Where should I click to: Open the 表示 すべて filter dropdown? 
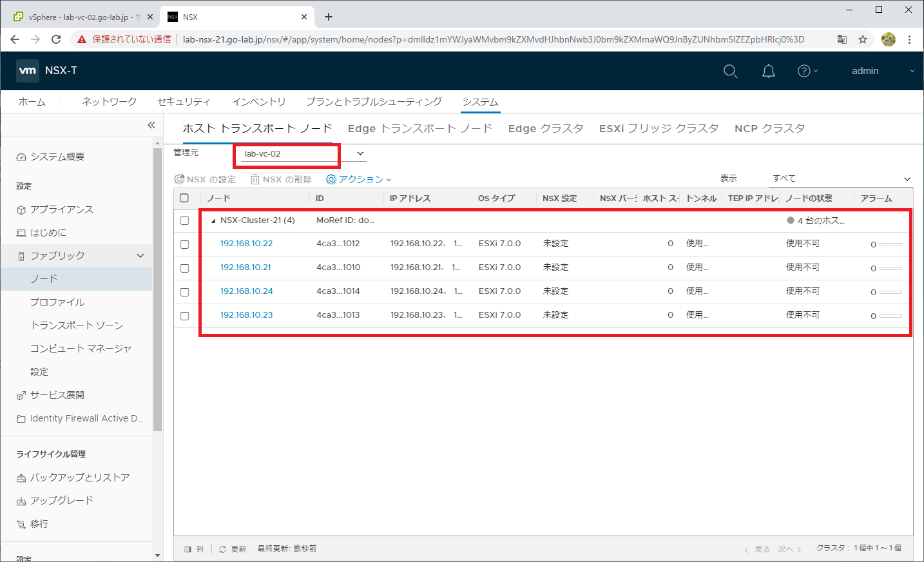pyautogui.click(x=842, y=179)
